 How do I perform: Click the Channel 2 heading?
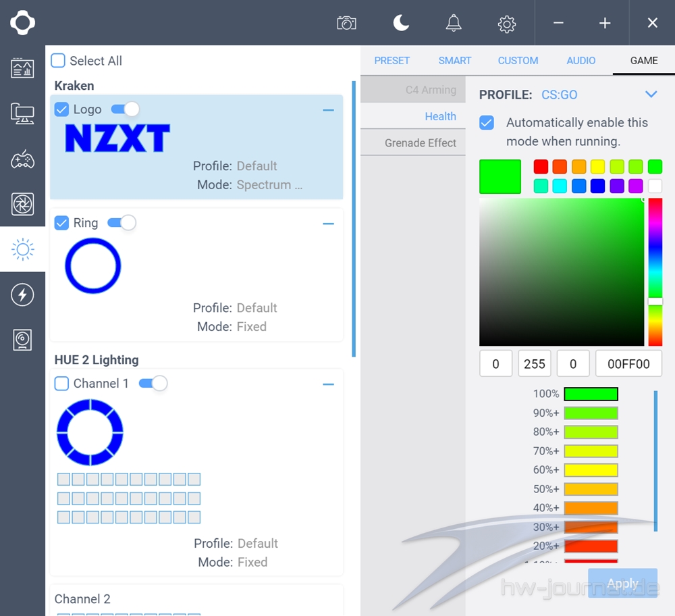point(82,598)
